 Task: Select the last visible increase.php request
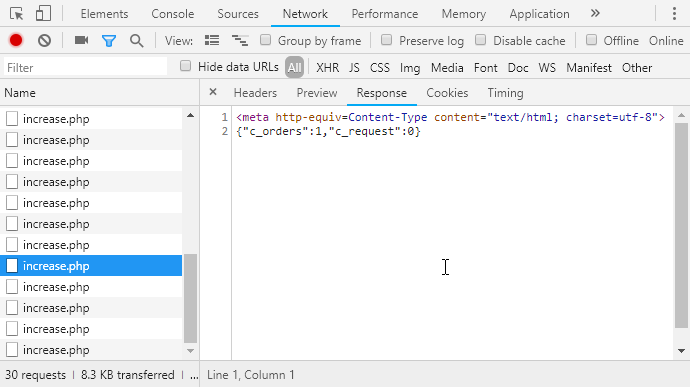click(x=91, y=350)
